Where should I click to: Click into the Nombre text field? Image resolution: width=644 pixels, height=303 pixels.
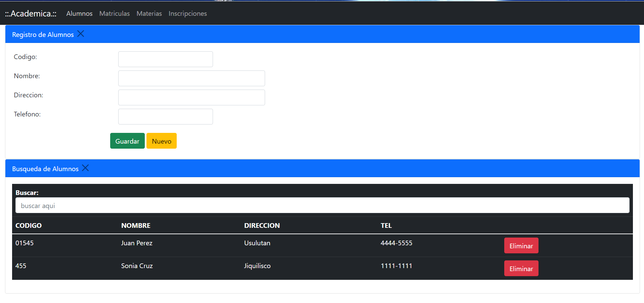click(191, 79)
